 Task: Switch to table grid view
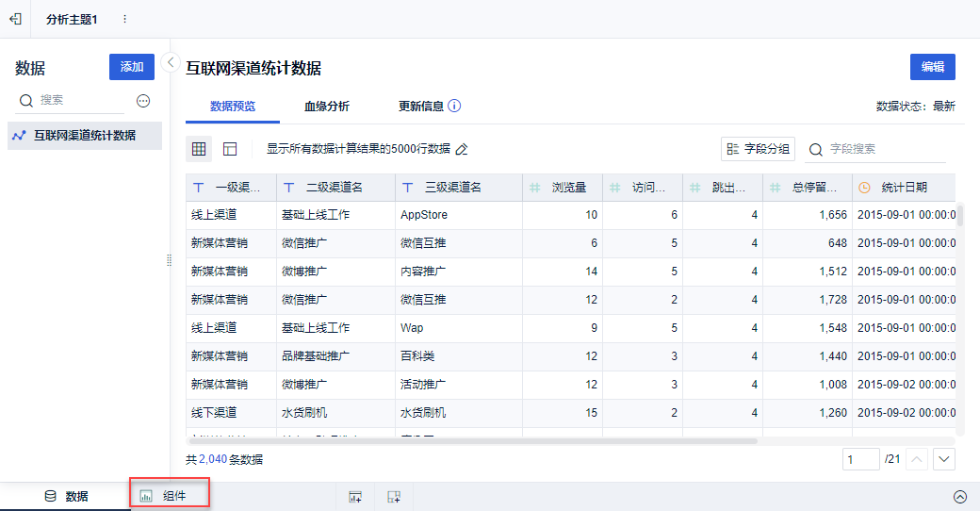coord(199,149)
